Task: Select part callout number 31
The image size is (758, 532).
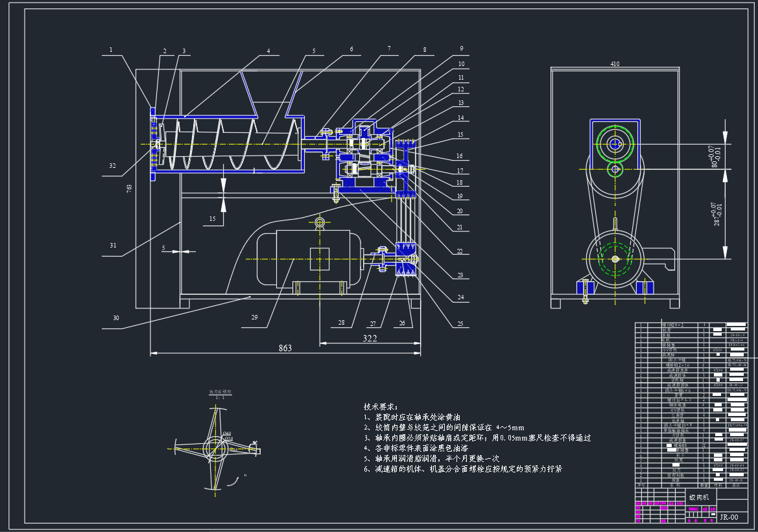Action: coord(112,244)
